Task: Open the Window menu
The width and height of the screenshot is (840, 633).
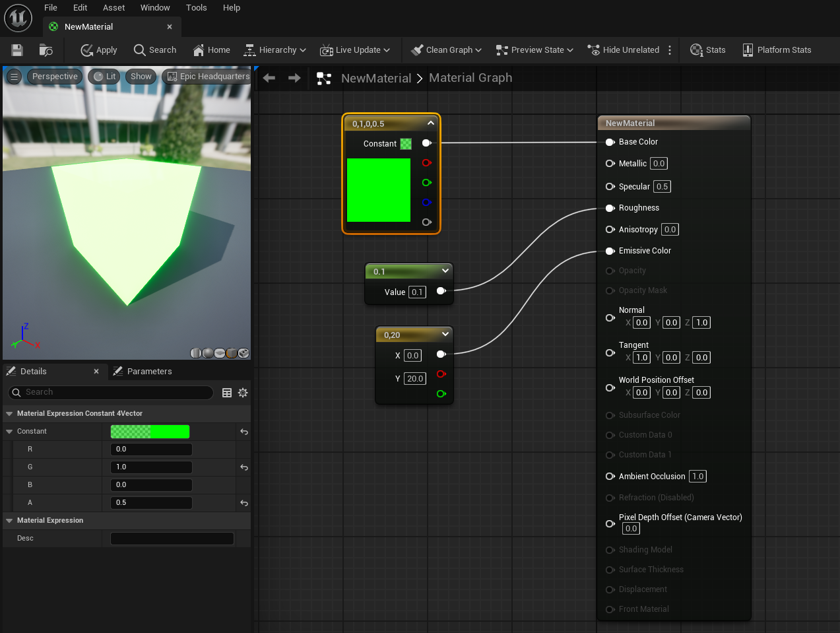Action: [155, 8]
